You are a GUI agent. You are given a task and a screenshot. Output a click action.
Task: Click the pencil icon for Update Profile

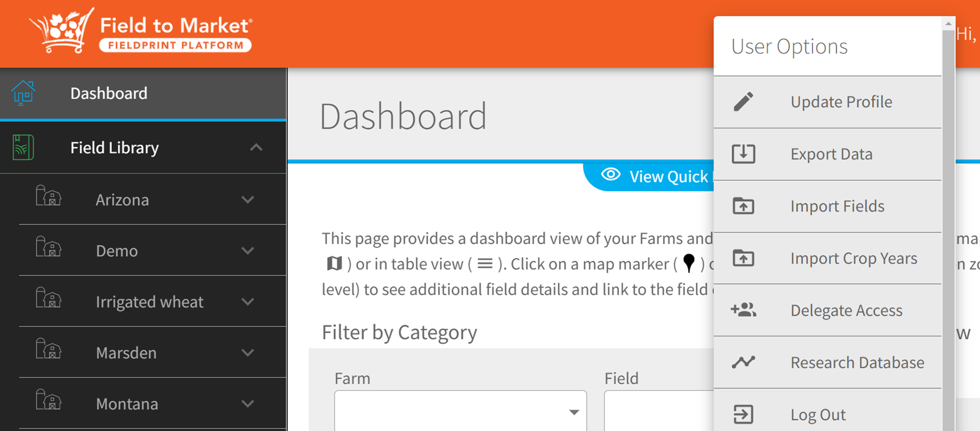(744, 101)
